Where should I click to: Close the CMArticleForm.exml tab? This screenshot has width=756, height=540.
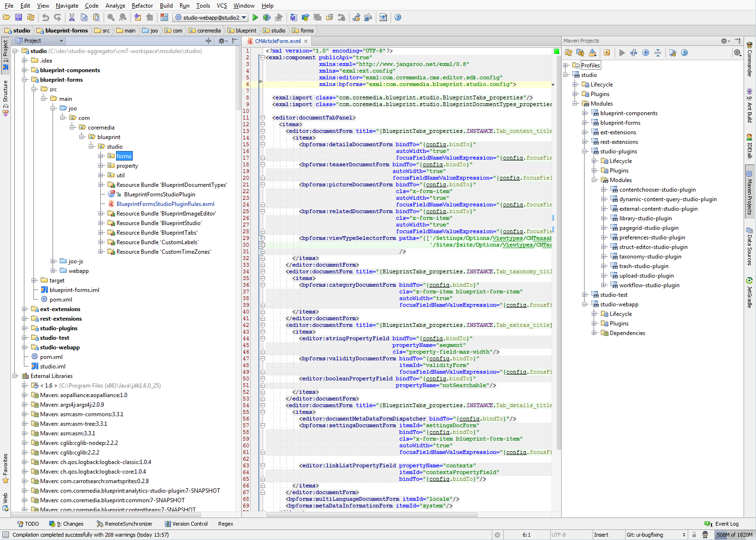[306, 42]
